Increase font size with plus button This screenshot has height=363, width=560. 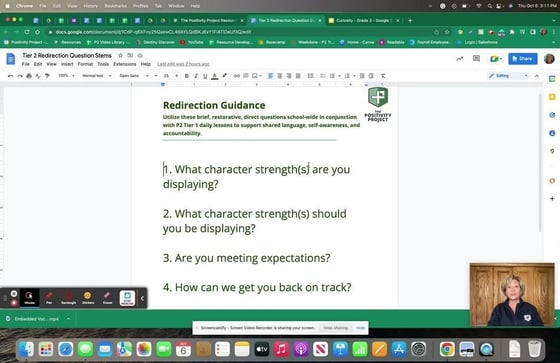tap(176, 76)
